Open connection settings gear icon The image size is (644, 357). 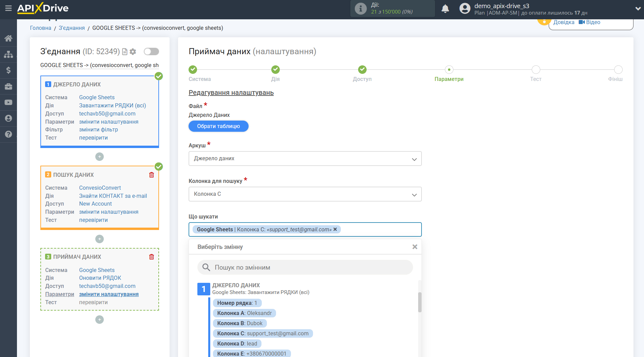pyautogui.click(x=133, y=51)
